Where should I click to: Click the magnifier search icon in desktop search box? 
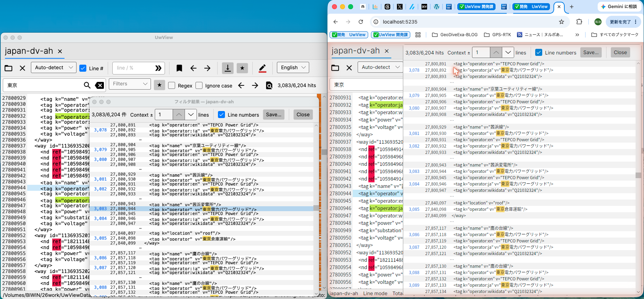[x=87, y=85]
